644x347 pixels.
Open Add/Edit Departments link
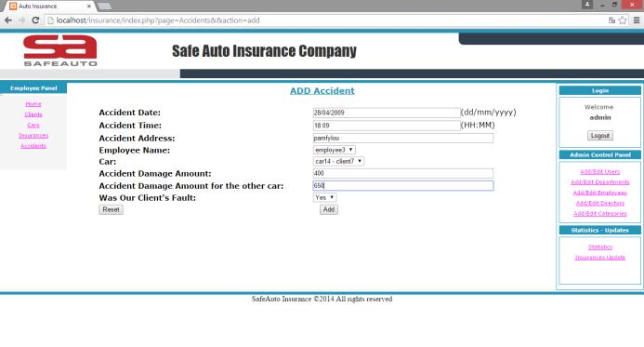click(600, 182)
